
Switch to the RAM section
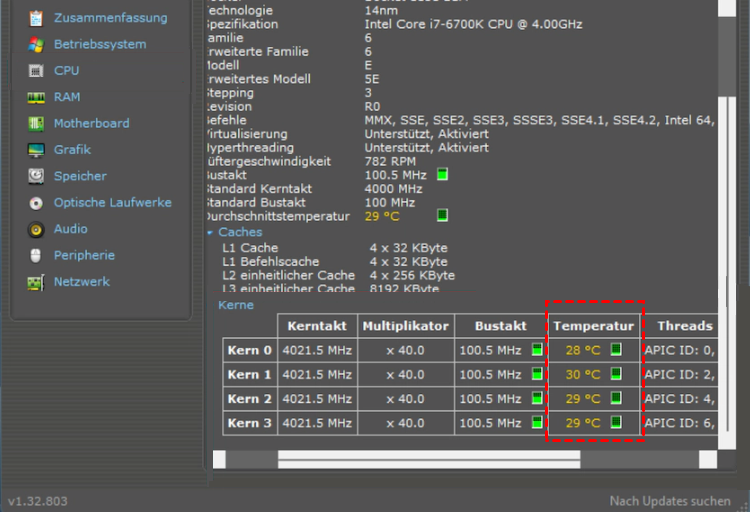pos(67,97)
